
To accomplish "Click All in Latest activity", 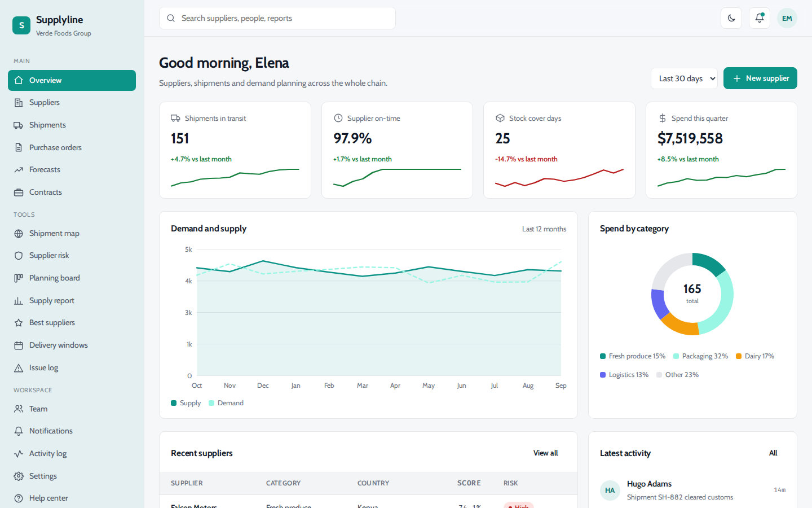I will 773,453.
